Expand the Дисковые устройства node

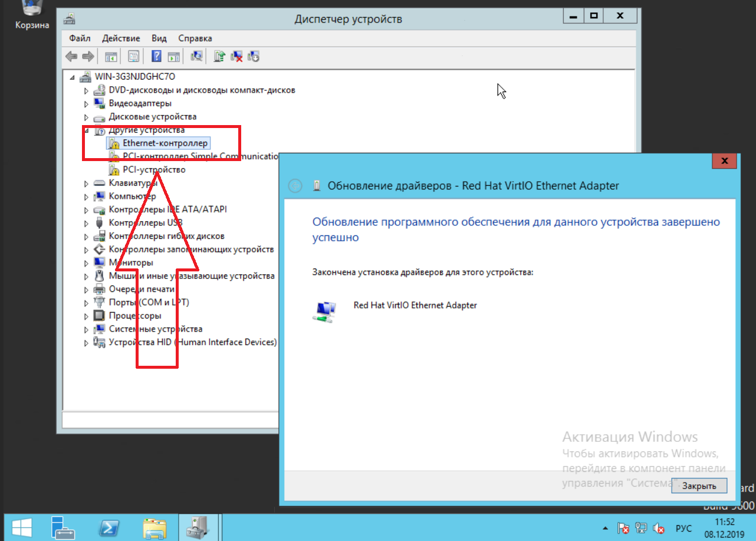point(86,117)
